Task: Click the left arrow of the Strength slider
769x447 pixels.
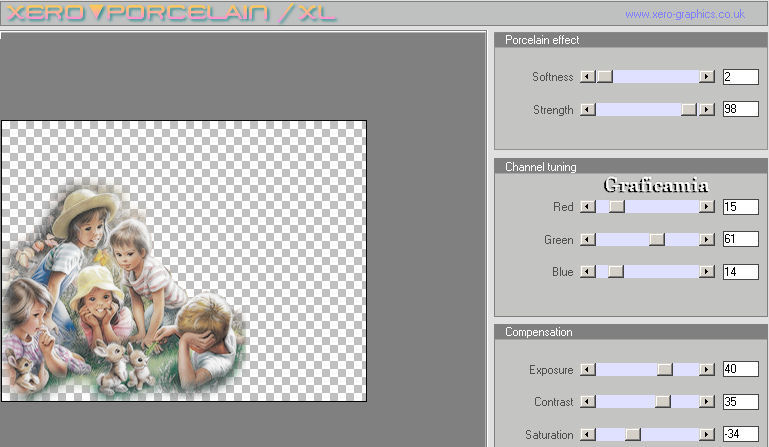Action: [x=588, y=109]
